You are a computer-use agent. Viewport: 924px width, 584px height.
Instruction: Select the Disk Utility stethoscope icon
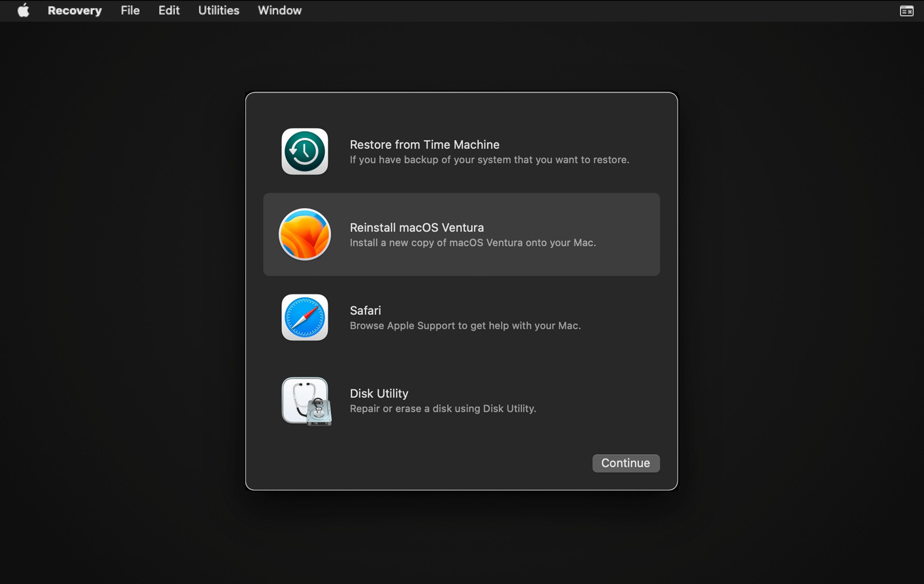point(307,401)
